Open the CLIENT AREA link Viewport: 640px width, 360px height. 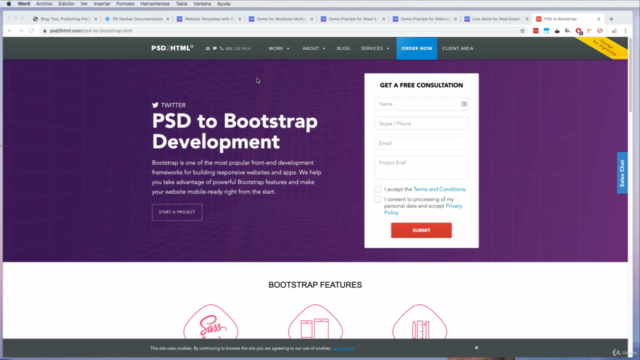pos(458,48)
